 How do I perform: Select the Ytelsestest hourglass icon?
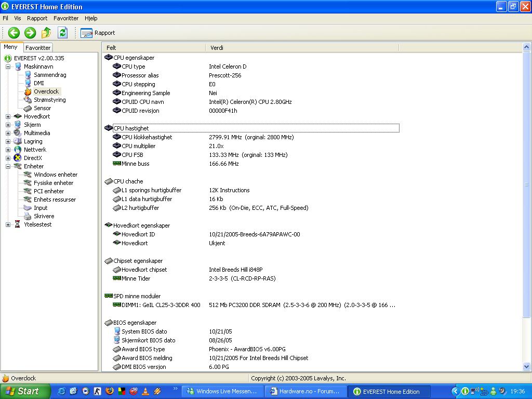[x=18, y=224]
